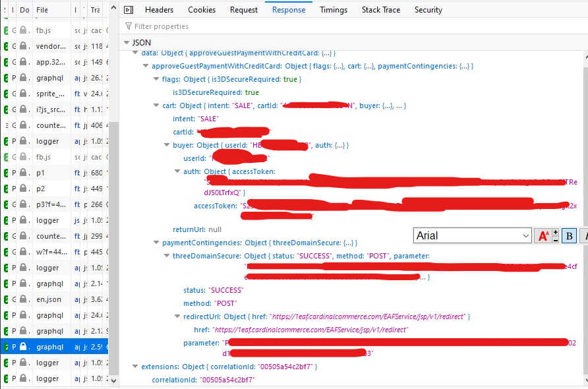Screen dimensions: 588x389
Task: Click the File column header
Action: pos(52,10)
